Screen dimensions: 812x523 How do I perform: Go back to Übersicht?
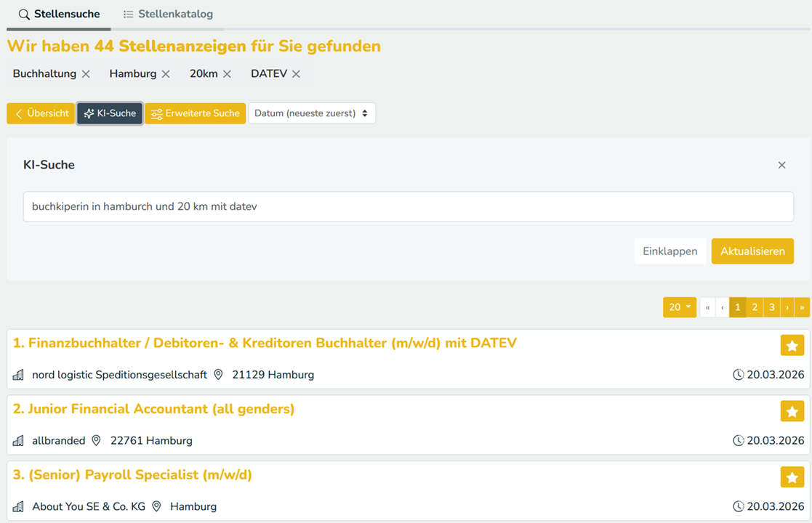41,113
